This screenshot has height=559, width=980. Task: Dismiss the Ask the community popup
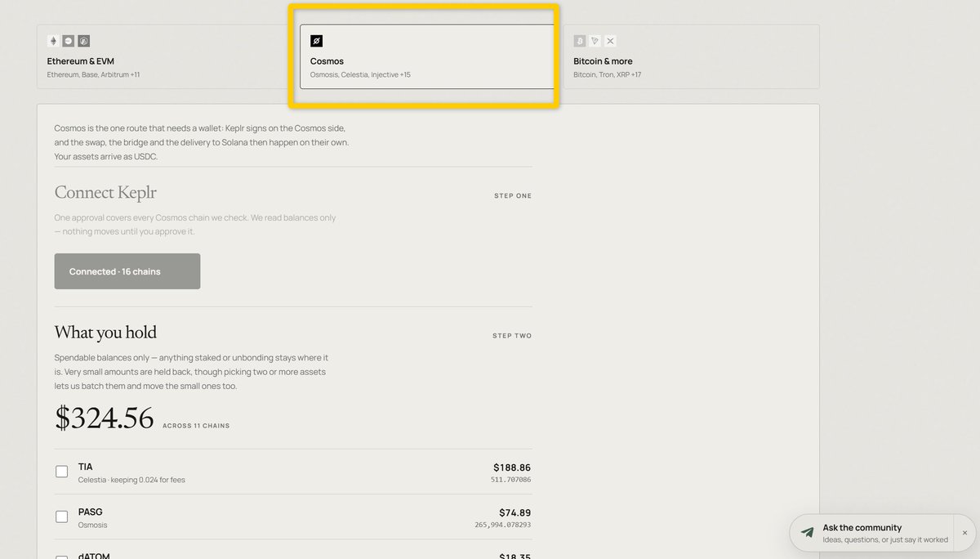(964, 533)
